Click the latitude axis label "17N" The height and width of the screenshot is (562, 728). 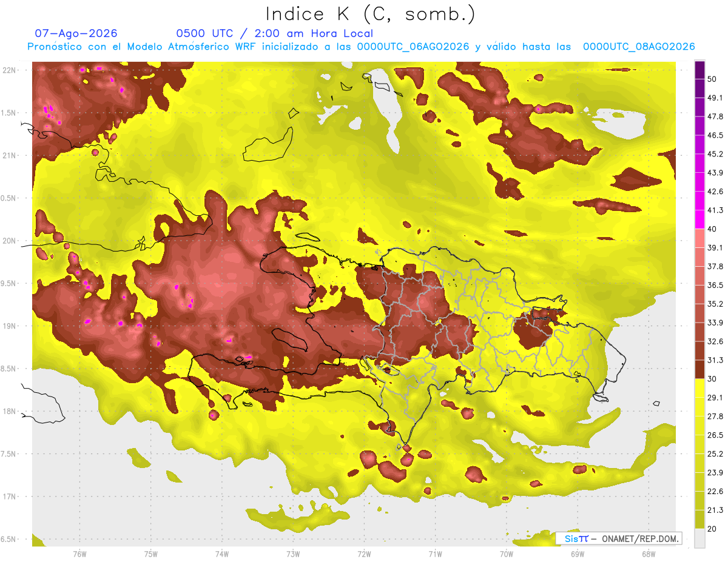click(x=10, y=497)
